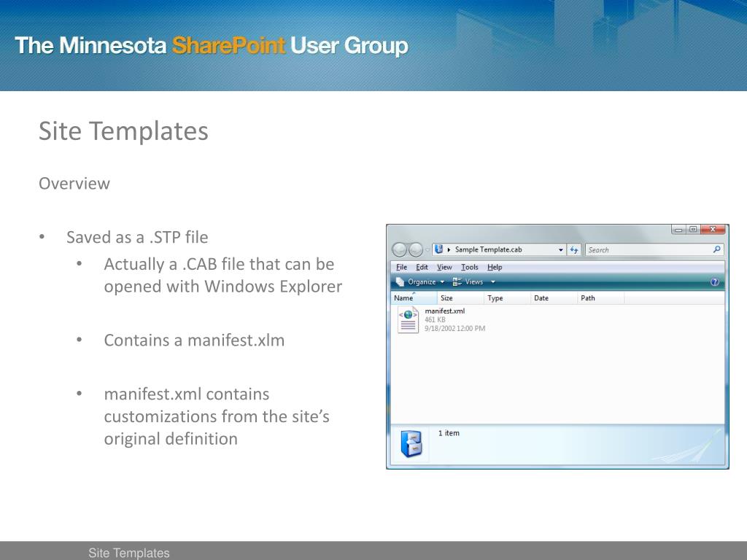Image resolution: width=747 pixels, height=560 pixels.
Task: Open the File menu
Action: click(x=402, y=267)
